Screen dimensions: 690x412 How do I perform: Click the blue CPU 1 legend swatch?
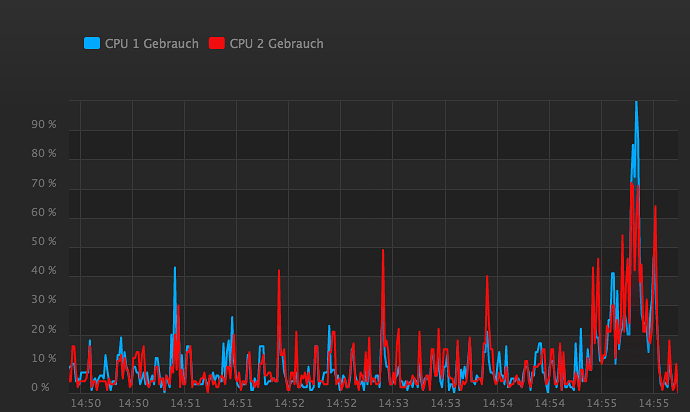click(92, 43)
